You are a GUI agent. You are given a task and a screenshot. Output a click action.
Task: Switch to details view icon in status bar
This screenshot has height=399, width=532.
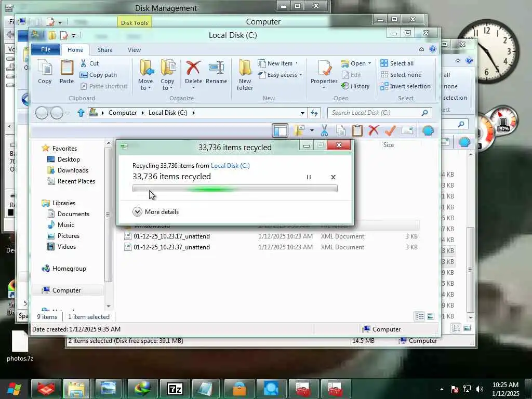pyautogui.click(x=420, y=316)
